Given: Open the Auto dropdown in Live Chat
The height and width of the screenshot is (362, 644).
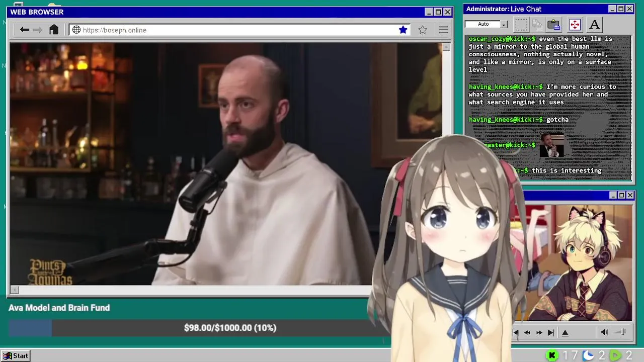Looking at the screenshot, I should (x=504, y=24).
